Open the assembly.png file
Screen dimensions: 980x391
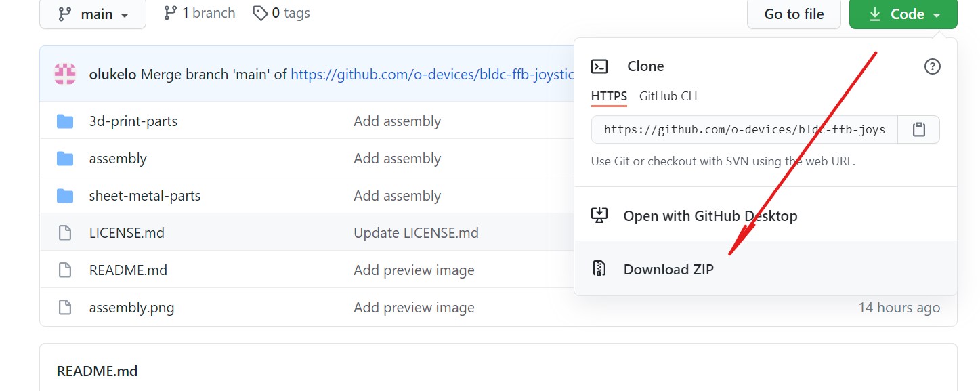click(x=131, y=308)
